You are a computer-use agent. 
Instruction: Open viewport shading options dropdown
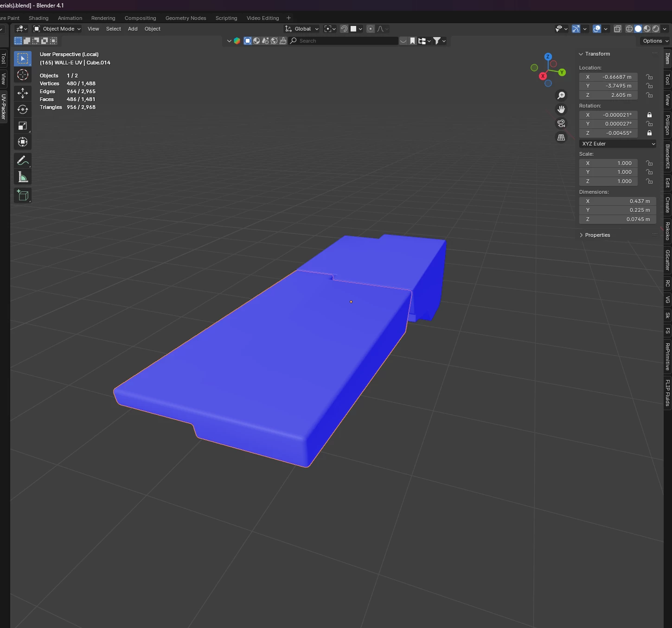point(665,29)
